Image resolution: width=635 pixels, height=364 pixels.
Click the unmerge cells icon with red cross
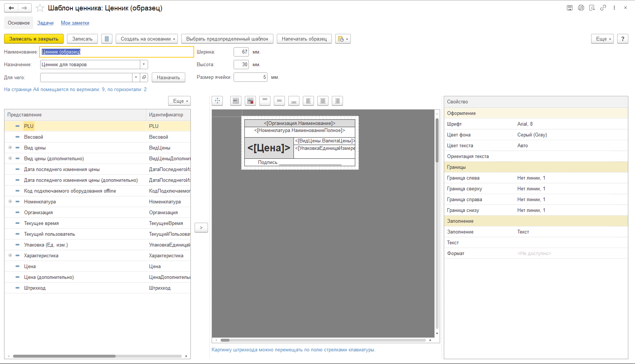250,101
